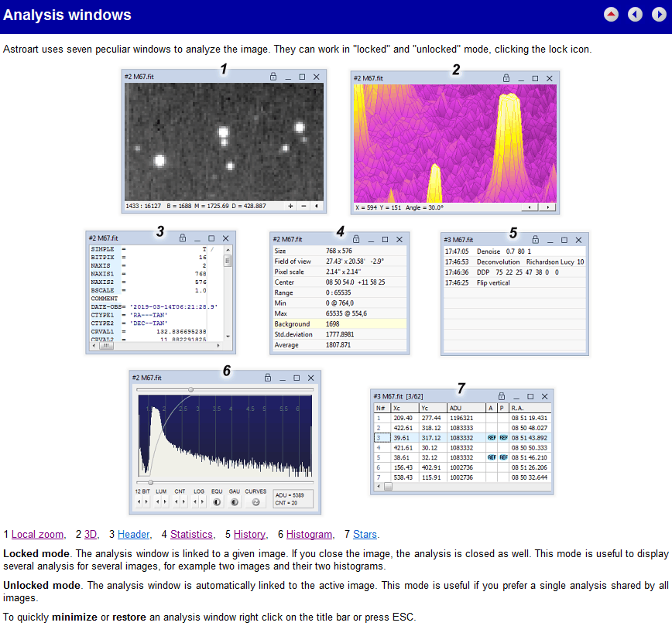
Task: Click the minus zoom-out button in Local zoom
Action: tap(303, 206)
